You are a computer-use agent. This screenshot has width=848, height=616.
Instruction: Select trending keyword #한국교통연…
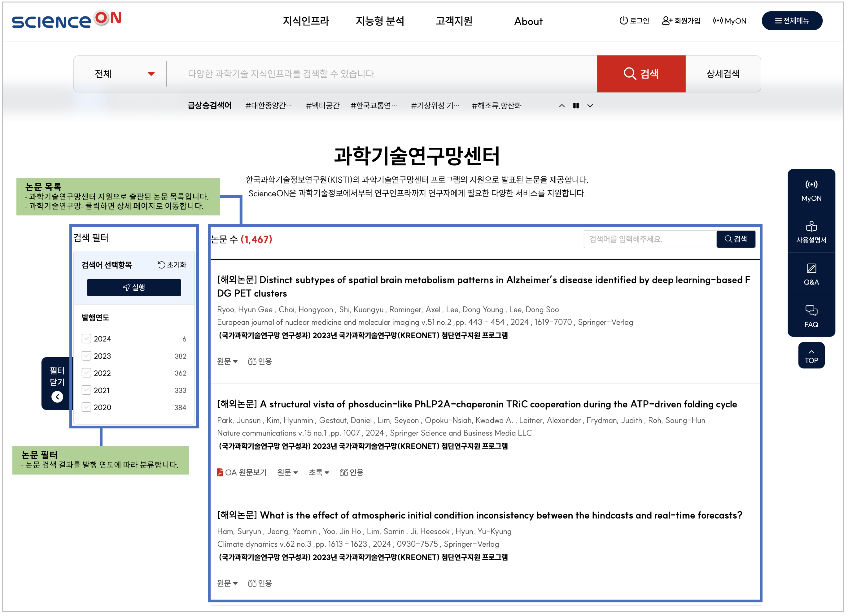(x=374, y=106)
